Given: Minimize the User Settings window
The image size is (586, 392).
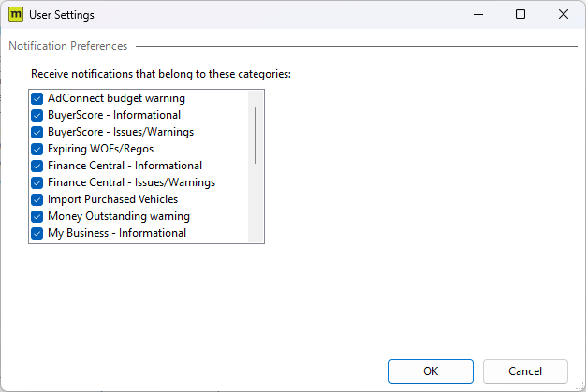Looking at the screenshot, I should [478, 15].
